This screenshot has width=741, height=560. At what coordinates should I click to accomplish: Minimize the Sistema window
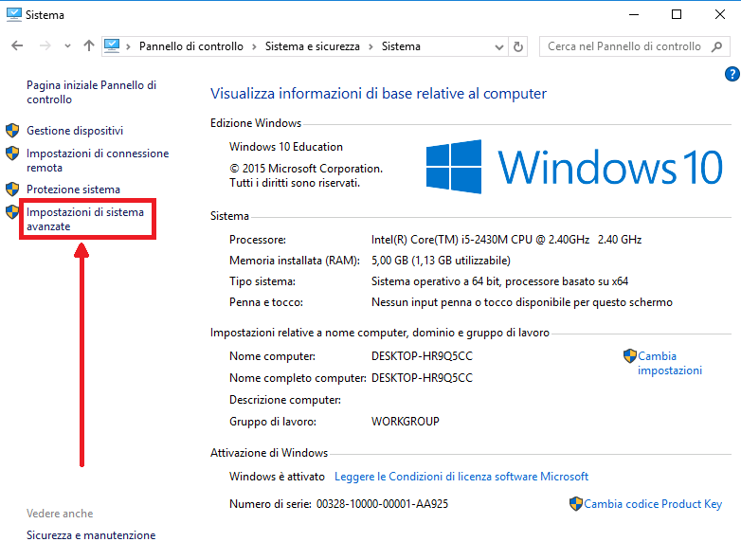[634, 14]
